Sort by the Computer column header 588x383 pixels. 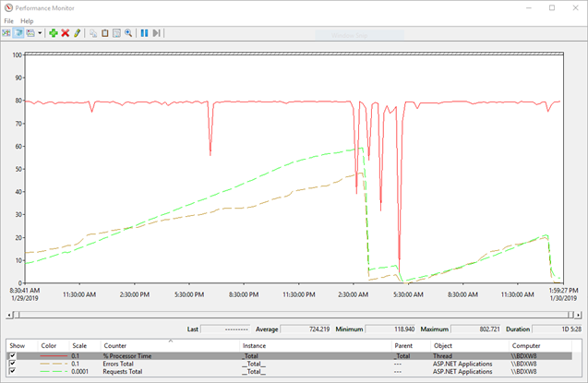[540, 345]
